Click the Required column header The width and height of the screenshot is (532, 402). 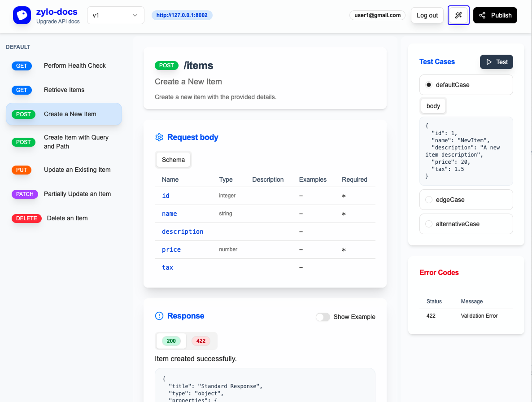click(354, 179)
